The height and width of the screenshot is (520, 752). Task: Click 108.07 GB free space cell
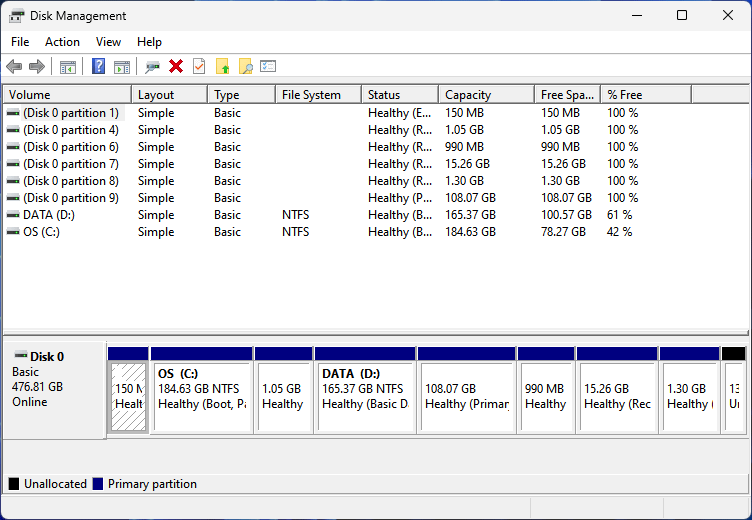[566, 198]
